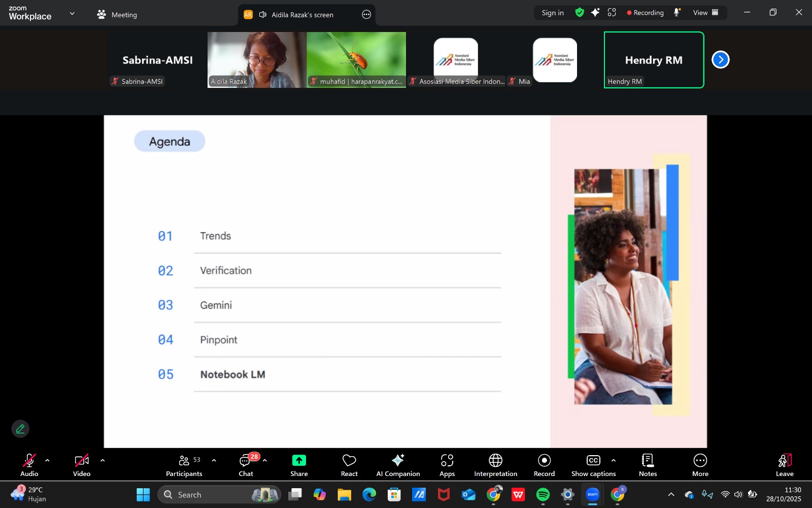Open Spotify from the taskbar
Screen dimensions: 812x508
coord(543,494)
